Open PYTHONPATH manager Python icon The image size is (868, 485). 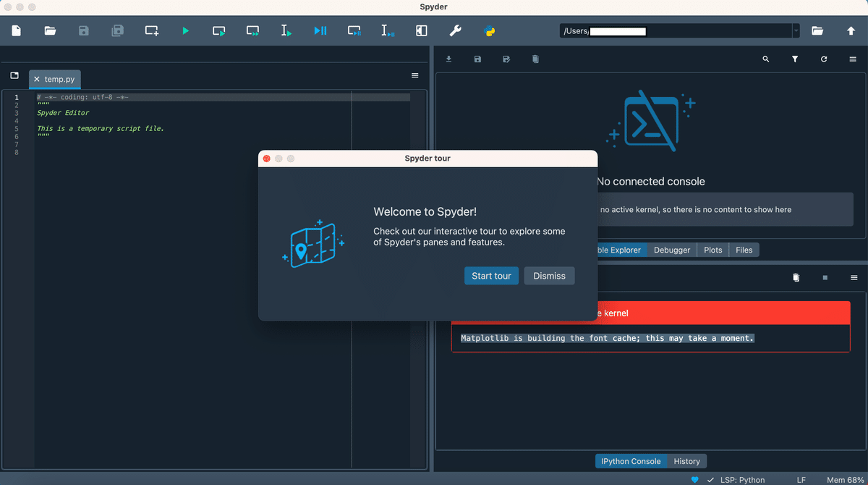click(x=489, y=30)
